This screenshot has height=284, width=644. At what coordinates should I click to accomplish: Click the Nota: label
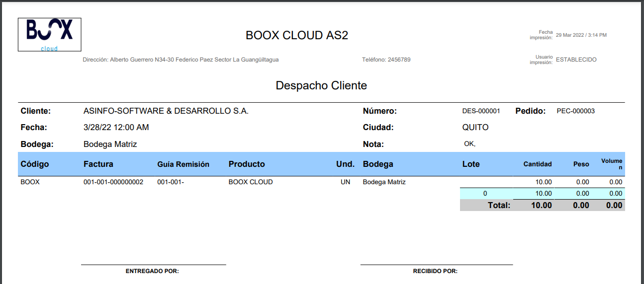373,144
